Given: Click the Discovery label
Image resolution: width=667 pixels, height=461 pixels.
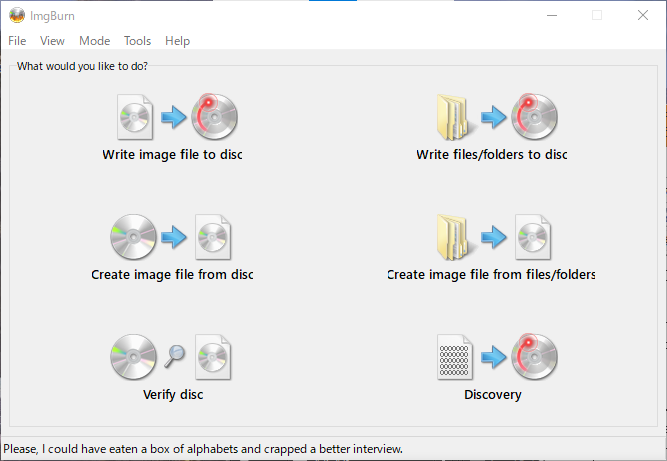Looking at the screenshot, I should point(493,395).
